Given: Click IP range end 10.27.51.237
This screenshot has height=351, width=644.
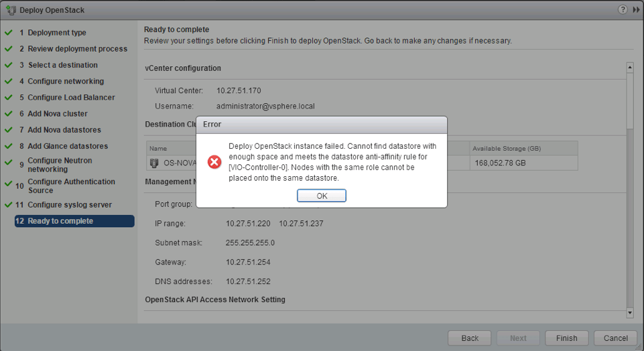Looking at the screenshot, I should [x=301, y=224].
